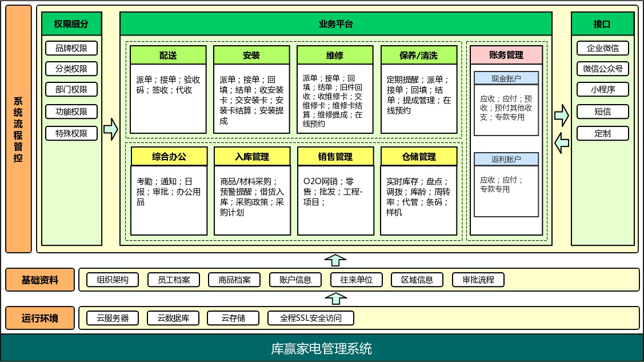Click the 现金账户 blue label

tap(506, 78)
